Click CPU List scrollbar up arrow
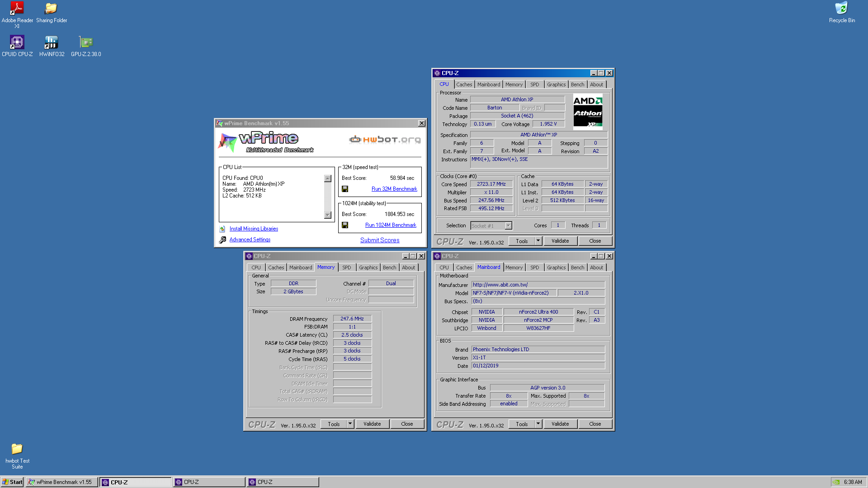868x488 pixels. [x=328, y=178]
